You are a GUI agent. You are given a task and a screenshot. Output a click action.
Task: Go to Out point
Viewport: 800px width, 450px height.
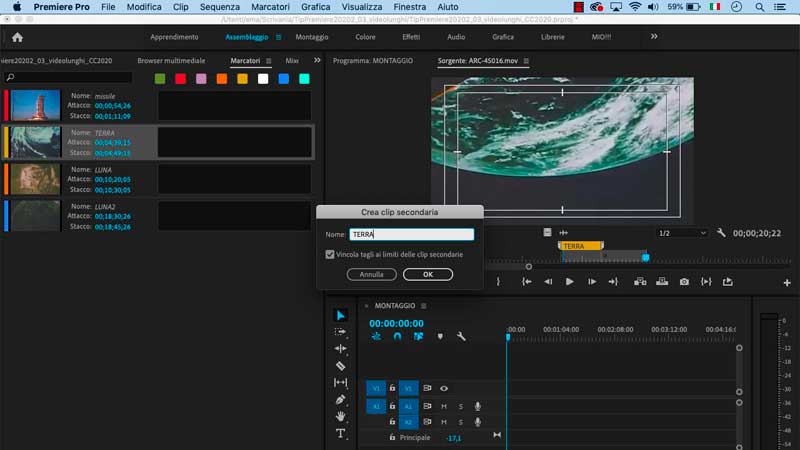(613, 282)
